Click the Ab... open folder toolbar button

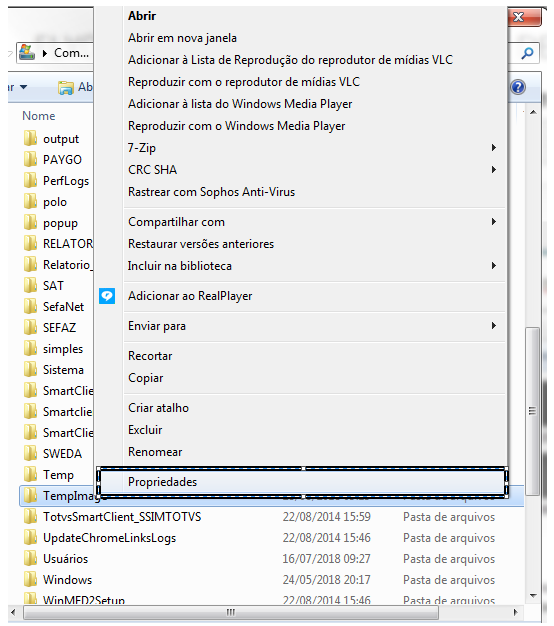[x=75, y=87]
